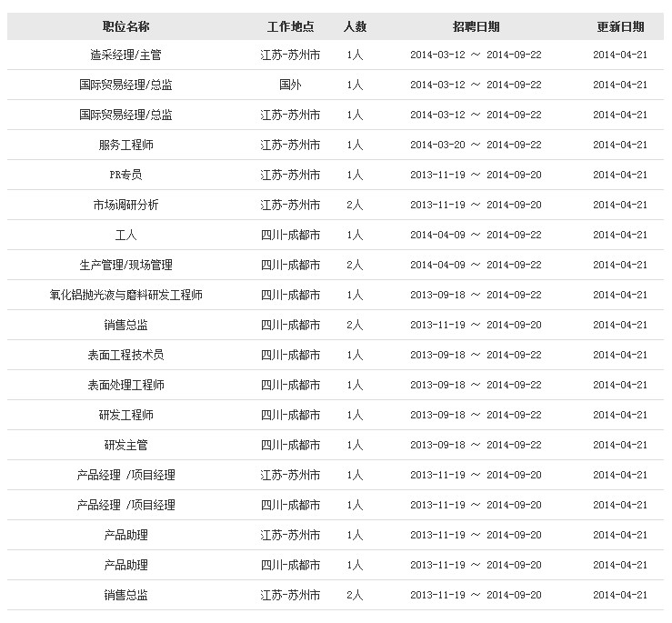Open 销售总监 job in 四川-成都市
Viewport: 672px width, 623px height.
pyautogui.click(x=125, y=325)
